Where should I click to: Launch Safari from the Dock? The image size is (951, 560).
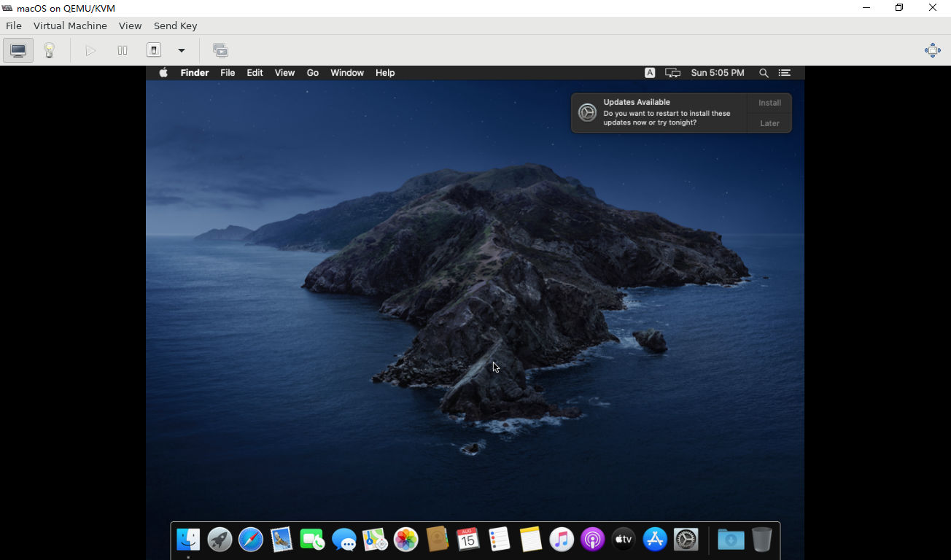[x=251, y=540]
